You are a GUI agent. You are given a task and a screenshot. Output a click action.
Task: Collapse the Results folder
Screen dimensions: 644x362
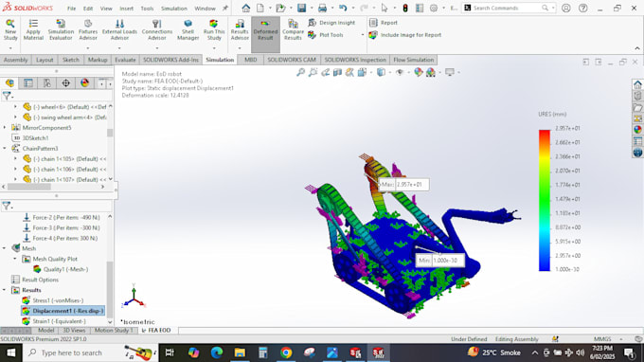5,290
